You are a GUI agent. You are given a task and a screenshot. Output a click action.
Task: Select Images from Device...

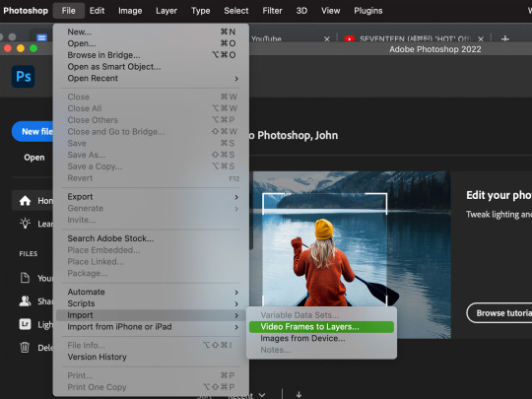(x=321, y=338)
